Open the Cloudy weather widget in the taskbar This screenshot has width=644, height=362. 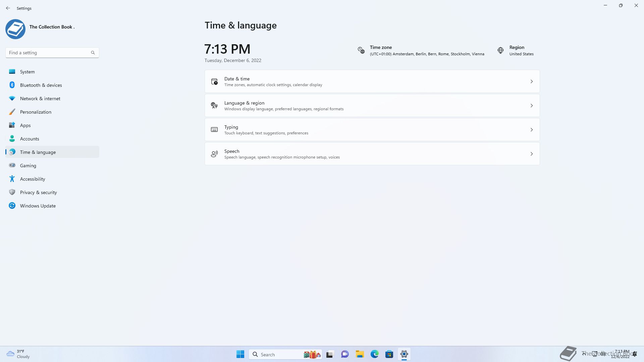[18, 354]
